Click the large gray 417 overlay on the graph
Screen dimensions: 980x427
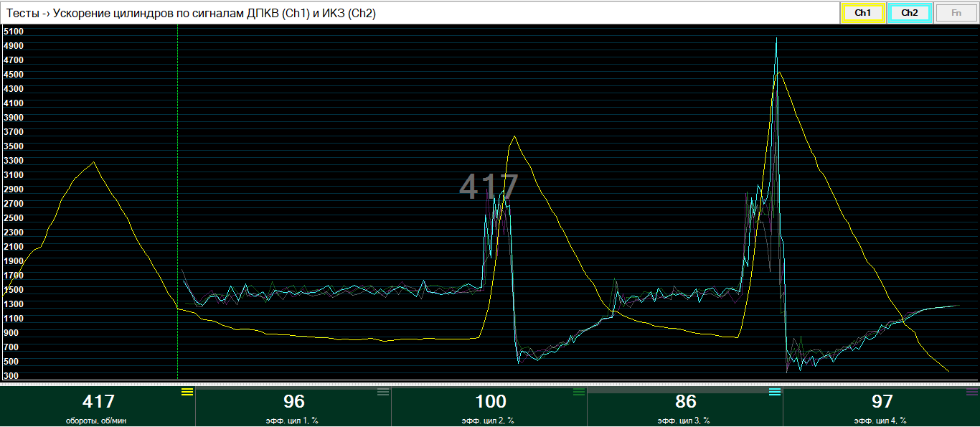(x=489, y=187)
